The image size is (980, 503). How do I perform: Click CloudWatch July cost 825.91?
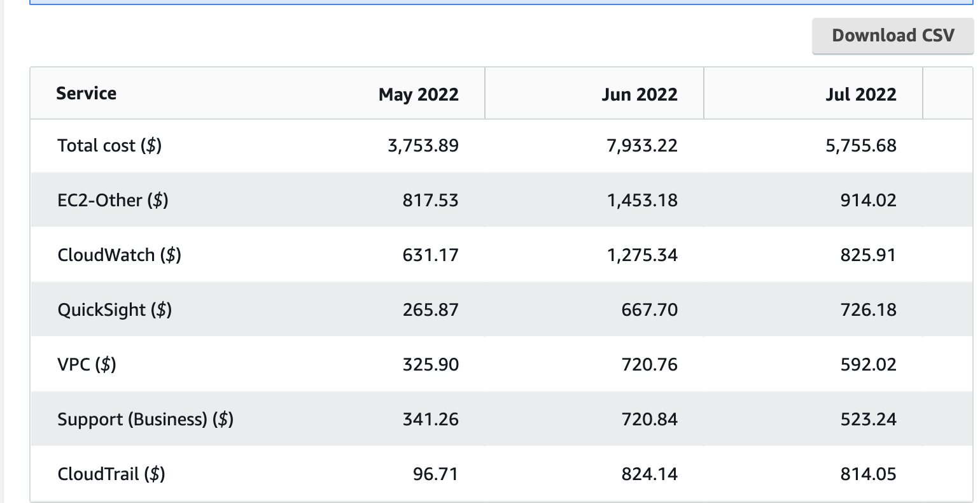[x=868, y=255]
